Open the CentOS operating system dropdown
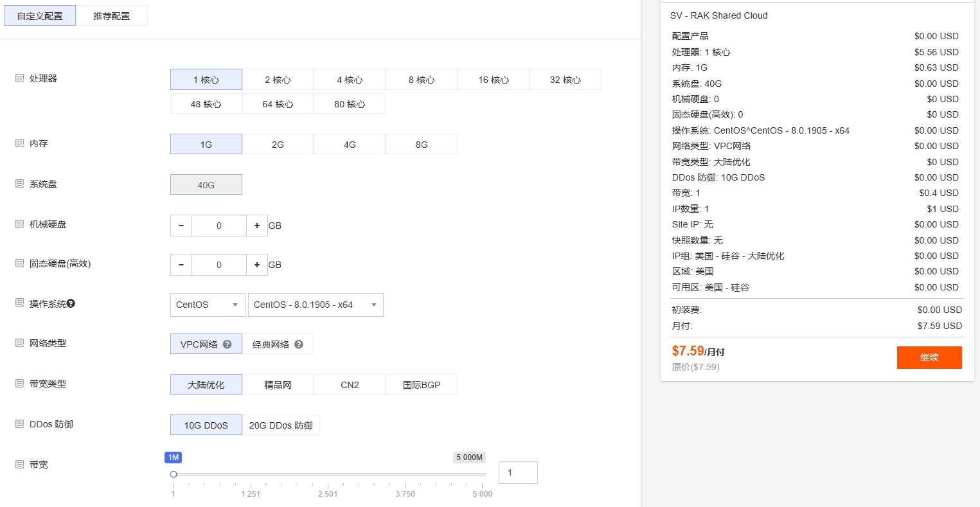 (206, 305)
